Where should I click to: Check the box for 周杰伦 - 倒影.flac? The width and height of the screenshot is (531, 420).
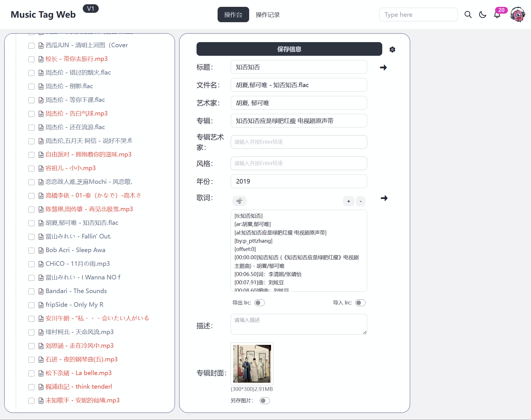pyautogui.click(x=31, y=87)
